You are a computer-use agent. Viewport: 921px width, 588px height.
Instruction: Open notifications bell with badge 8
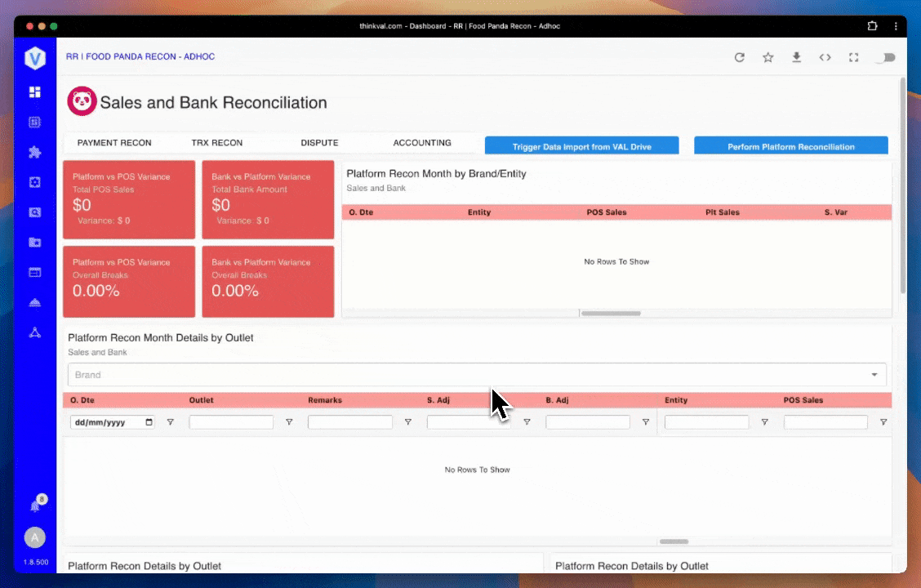(x=37, y=504)
